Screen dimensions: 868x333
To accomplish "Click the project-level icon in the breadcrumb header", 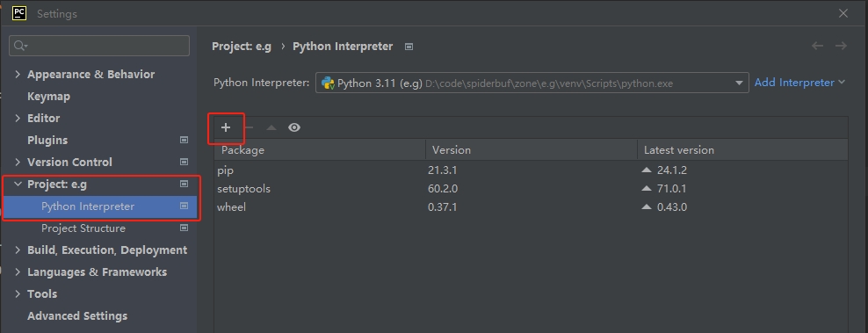I will (409, 47).
